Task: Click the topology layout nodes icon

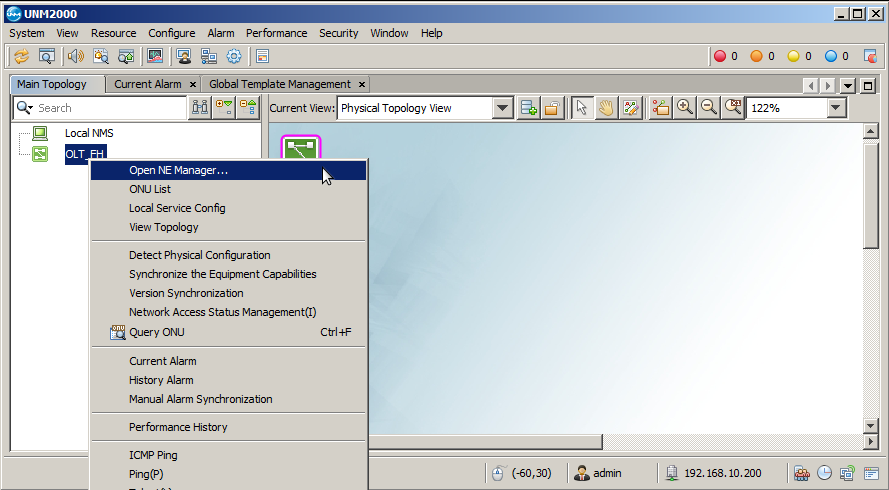Action: (x=661, y=108)
